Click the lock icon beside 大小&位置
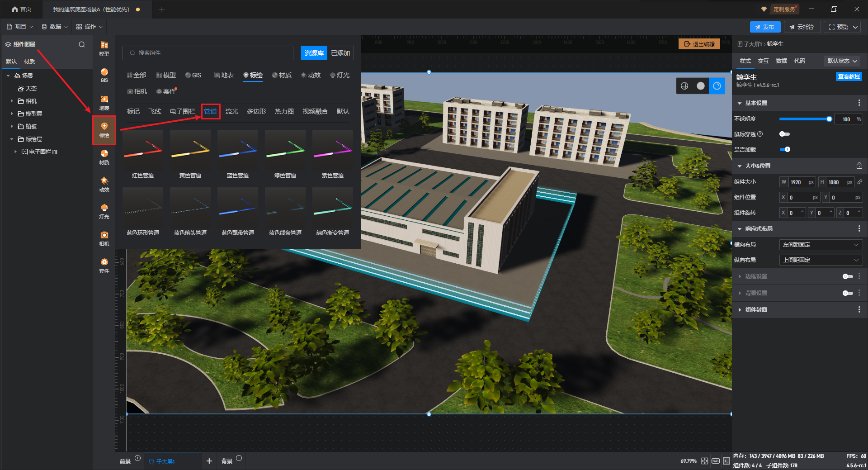Image resolution: width=868 pixels, height=470 pixels. point(859,166)
